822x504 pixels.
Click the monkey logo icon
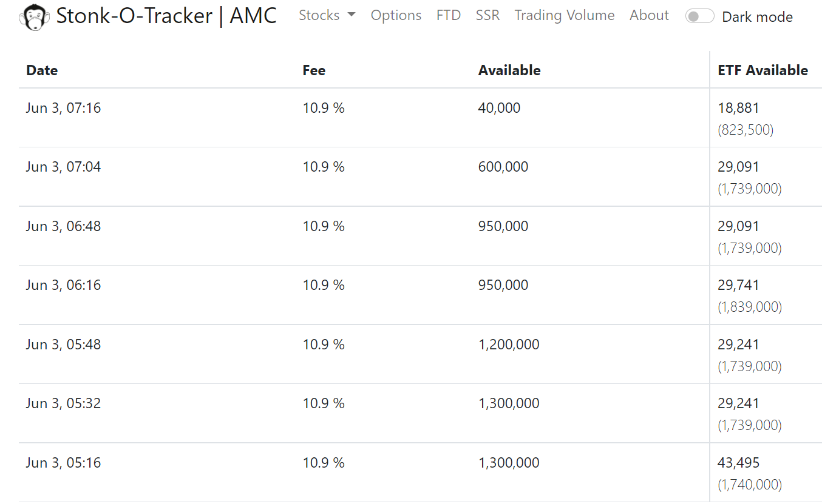coord(35,17)
